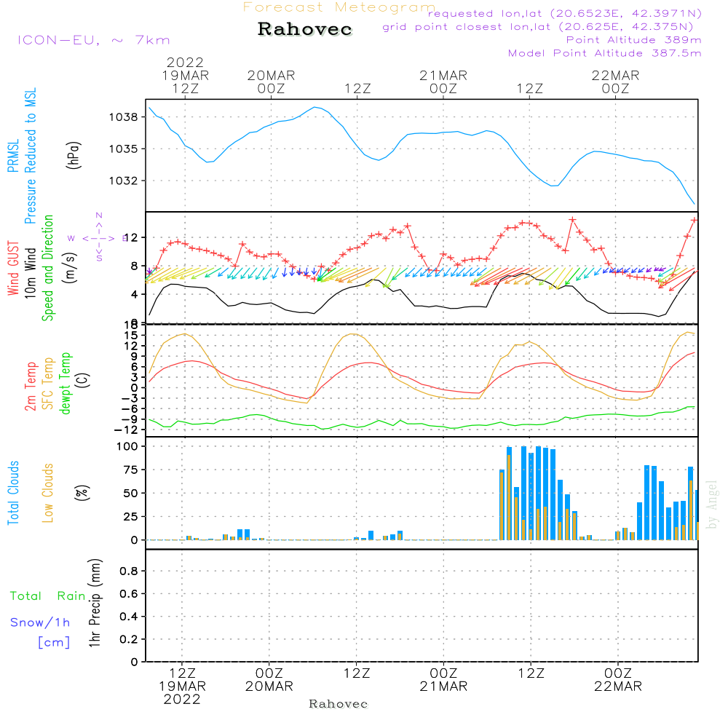Click the (%) cloud unit label
Image resolution: width=728 pixels, height=728 pixels.
pos(82,493)
